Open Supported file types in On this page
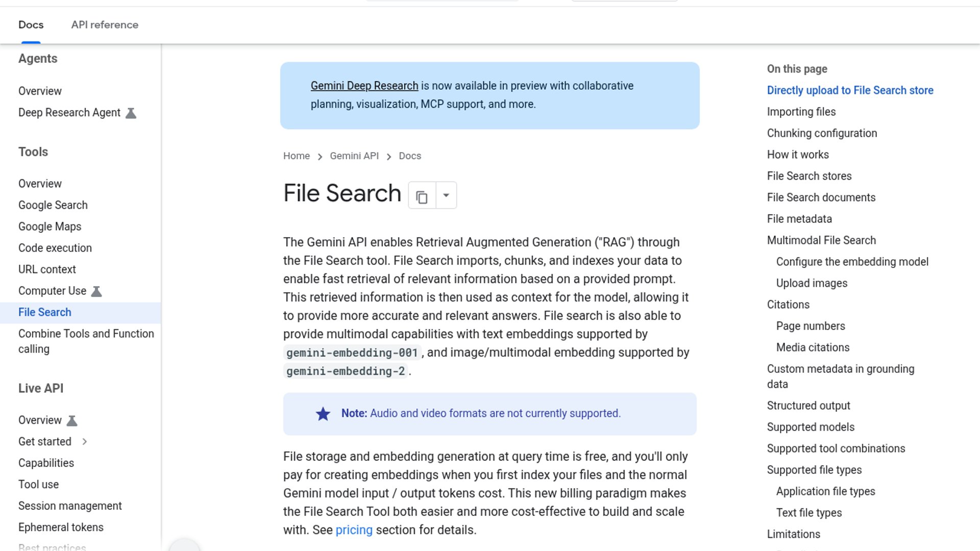The height and width of the screenshot is (551, 980). 814,470
